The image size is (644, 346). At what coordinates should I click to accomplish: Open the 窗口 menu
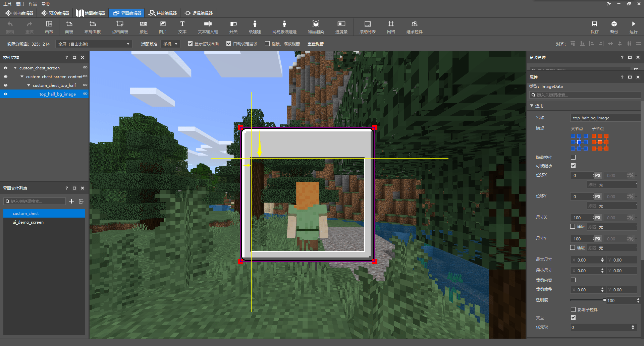click(20, 4)
